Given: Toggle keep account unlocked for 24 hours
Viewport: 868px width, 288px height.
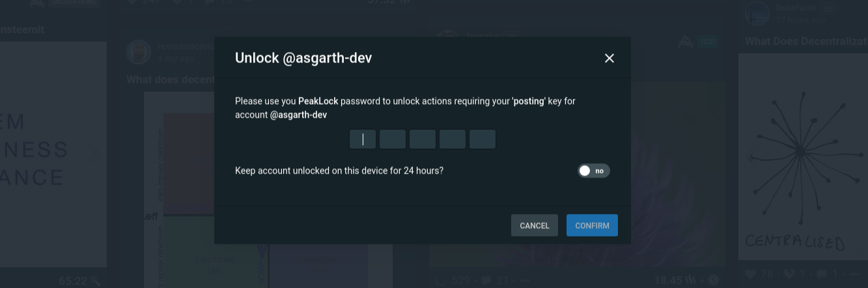Looking at the screenshot, I should point(593,171).
